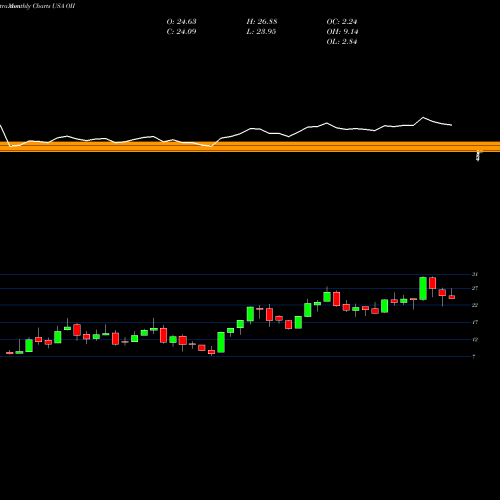Click the price axis label '22'
500x500 pixels.
pyautogui.click(x=475, y=305)
